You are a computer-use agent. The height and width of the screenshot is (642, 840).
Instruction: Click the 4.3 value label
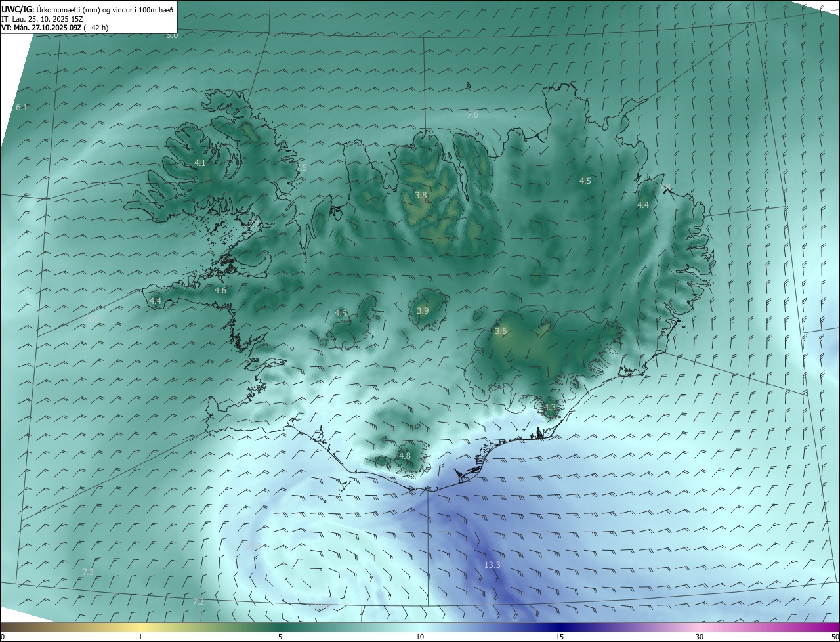[549, 407]
